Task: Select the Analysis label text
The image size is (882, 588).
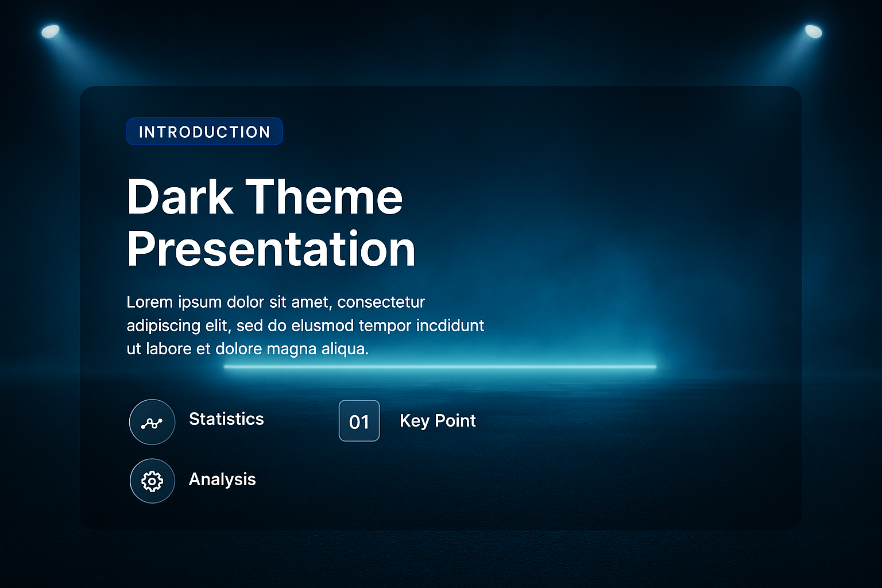Action: click(x=222, y=479)
